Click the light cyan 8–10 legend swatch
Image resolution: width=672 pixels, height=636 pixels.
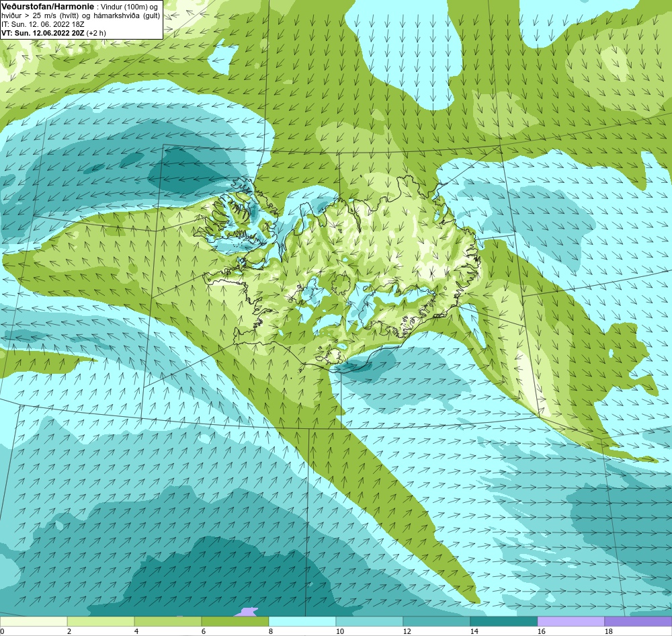pos(302,621)
